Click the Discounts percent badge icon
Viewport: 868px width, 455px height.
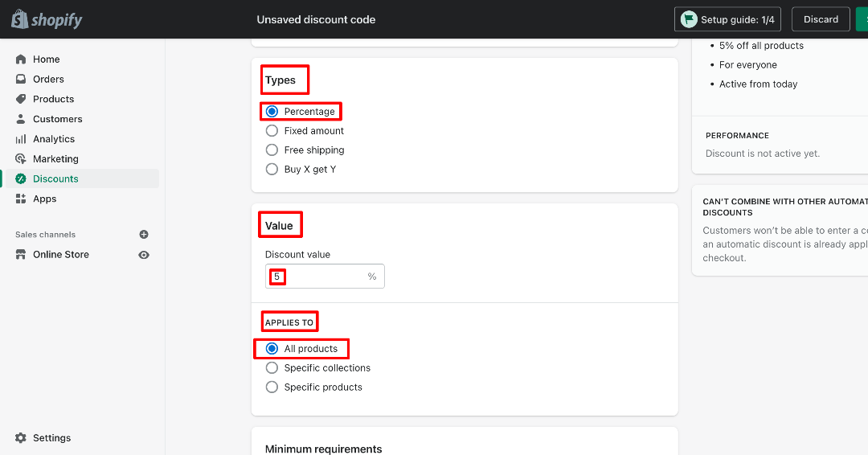click(x=21, y=178)
